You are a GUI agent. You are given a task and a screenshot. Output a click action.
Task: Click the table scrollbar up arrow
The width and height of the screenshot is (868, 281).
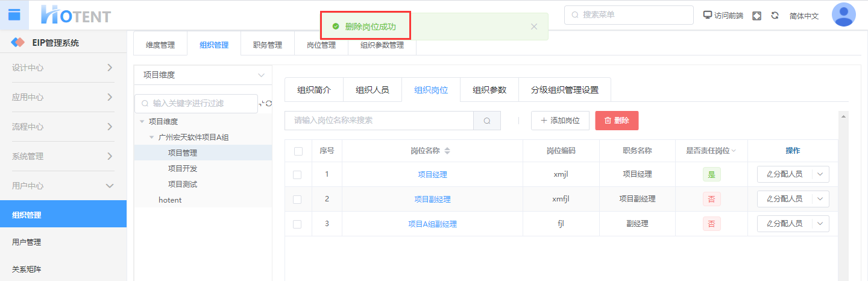click(844, 116)
